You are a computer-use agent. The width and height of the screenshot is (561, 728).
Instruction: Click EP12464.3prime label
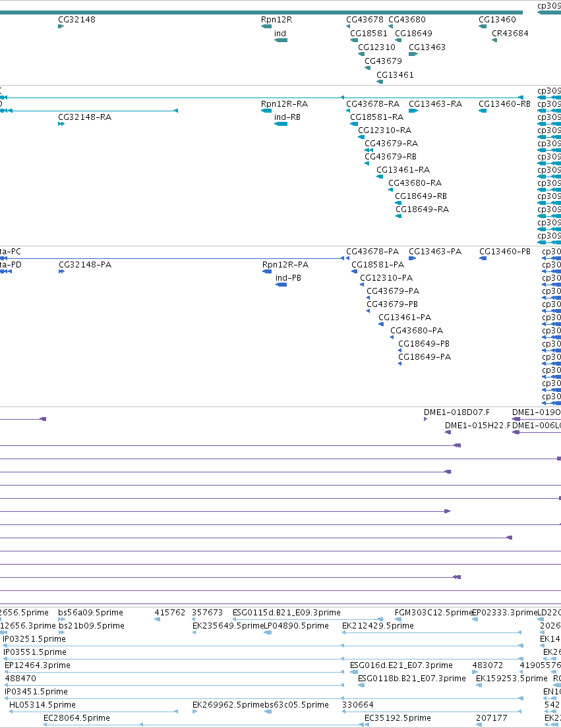click(38, 665)
